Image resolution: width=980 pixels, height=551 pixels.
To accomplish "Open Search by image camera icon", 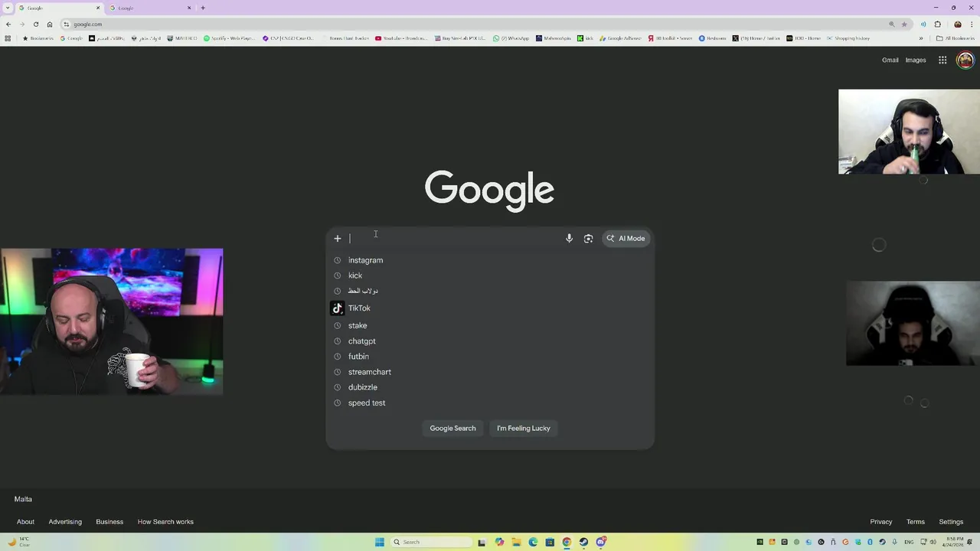I will 588,239.
